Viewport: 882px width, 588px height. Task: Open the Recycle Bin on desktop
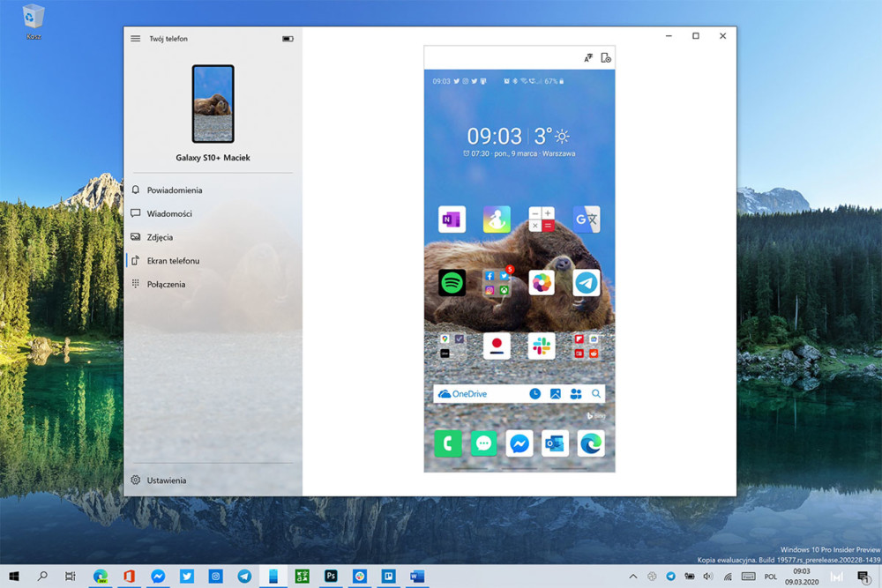(x=34, y=21)
